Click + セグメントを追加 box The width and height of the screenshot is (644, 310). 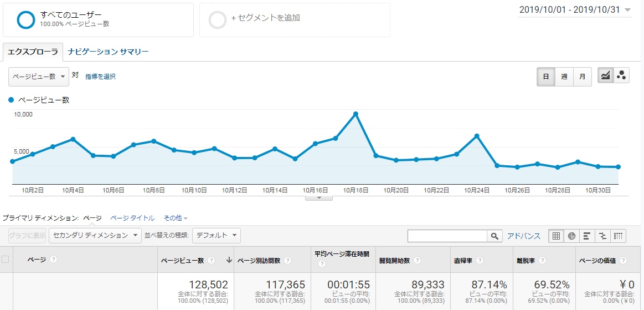coord(295,20)
